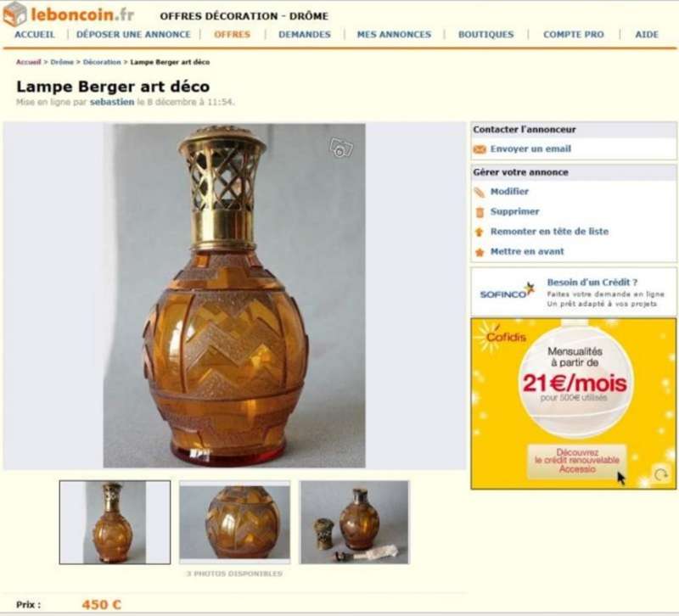
Task: Click Remonter en tête de liste
Action: pos(549,232)
